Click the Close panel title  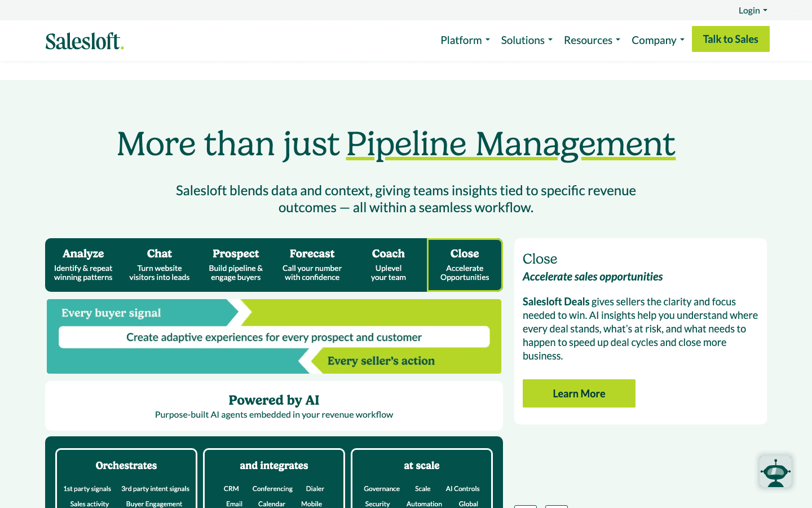pos(540,259)
